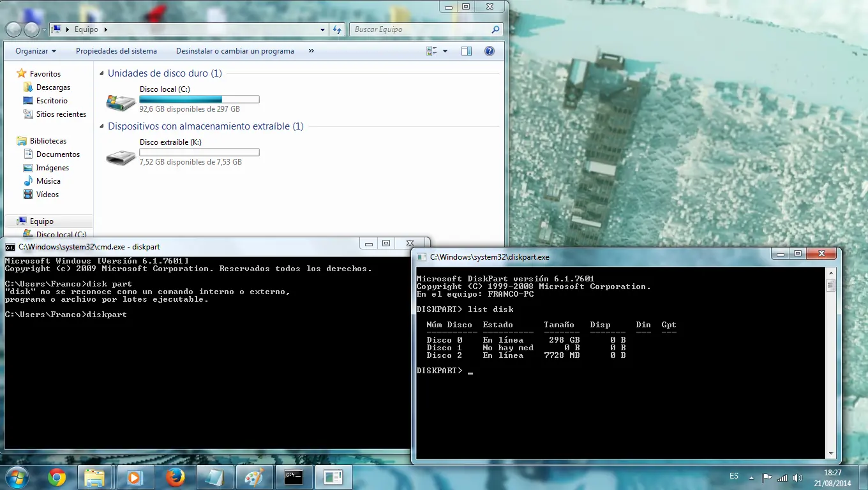
Task: Launch Firefox from the taskbar
Action: pos(174,477)
